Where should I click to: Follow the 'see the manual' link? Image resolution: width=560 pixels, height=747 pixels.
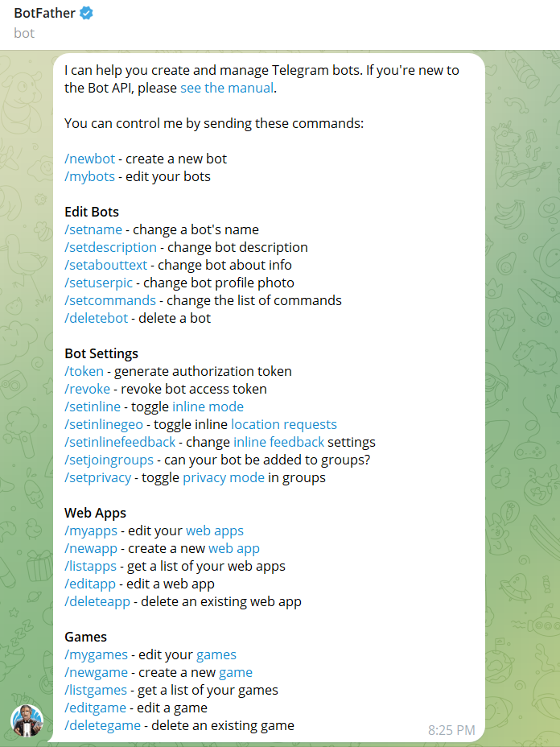pyautogui.click(x=227, y=88)
